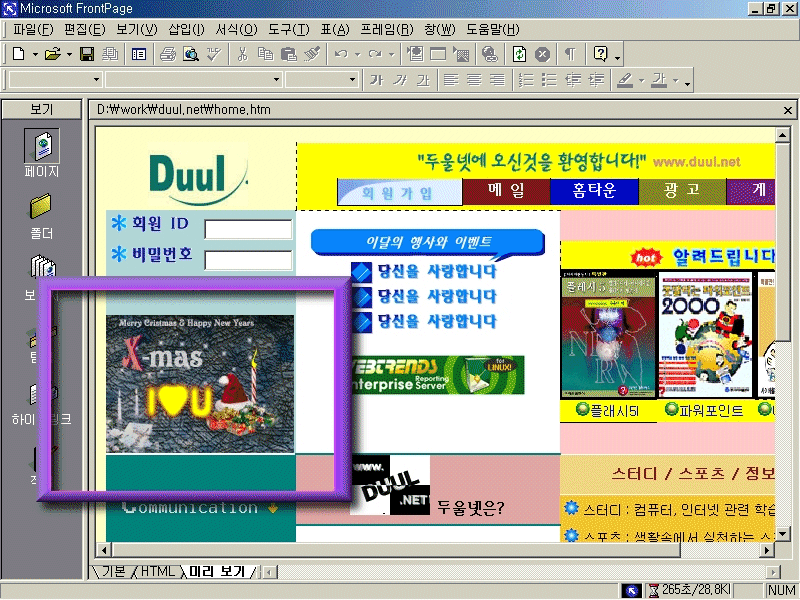Click the Redo arrow icon
800x600 pixels.
375,54
